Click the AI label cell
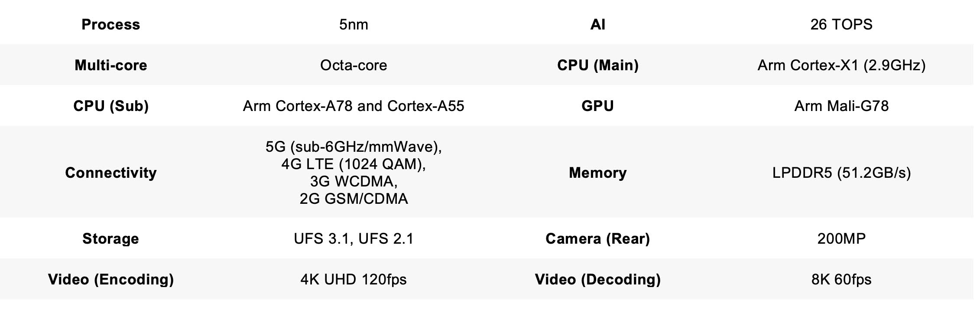 pyautogui.click(x=597, y=24)
